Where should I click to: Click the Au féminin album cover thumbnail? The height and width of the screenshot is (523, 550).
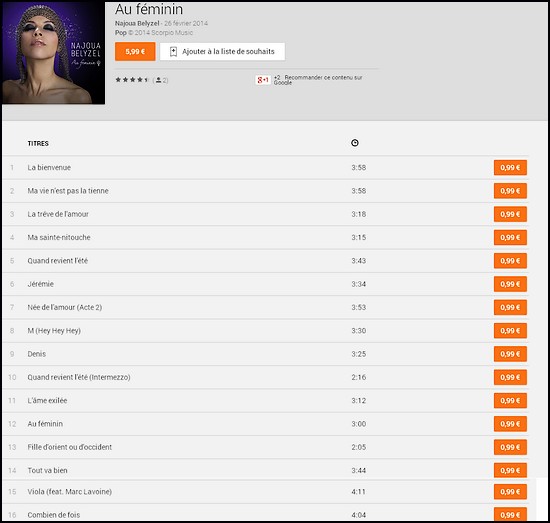pyautogui.click(x=53, y=53)
